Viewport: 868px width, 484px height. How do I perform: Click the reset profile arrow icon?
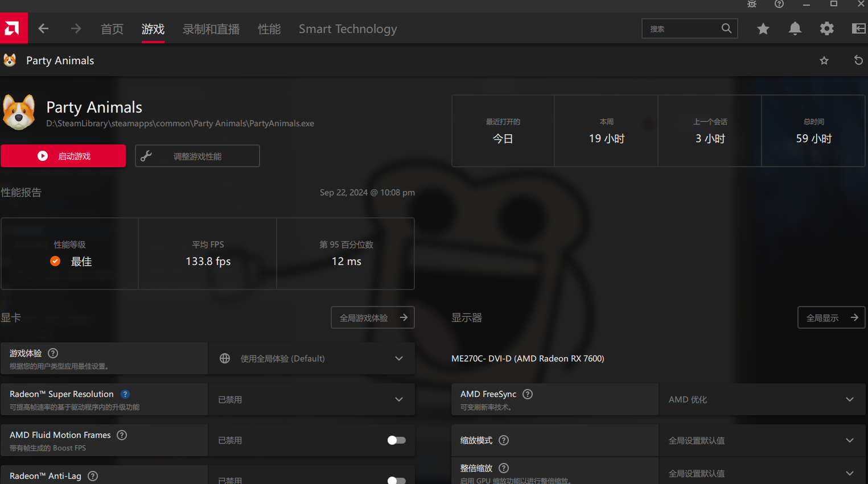pos(858,60)
